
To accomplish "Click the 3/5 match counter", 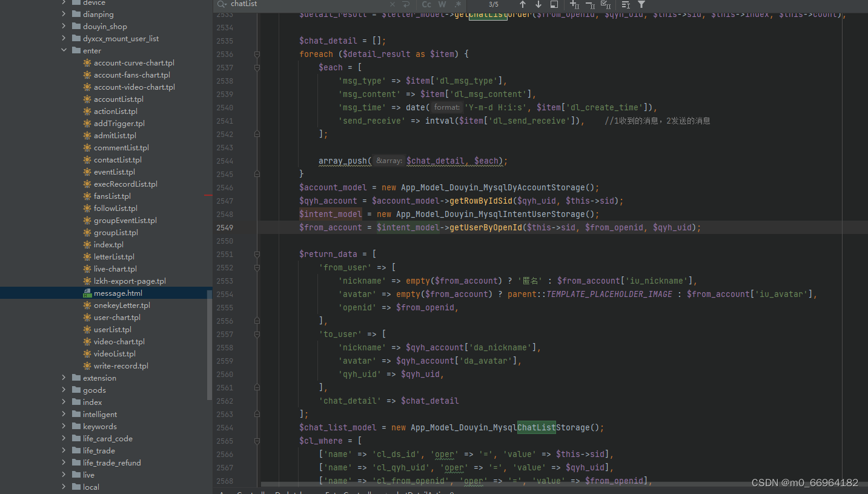I will (494, 4).
